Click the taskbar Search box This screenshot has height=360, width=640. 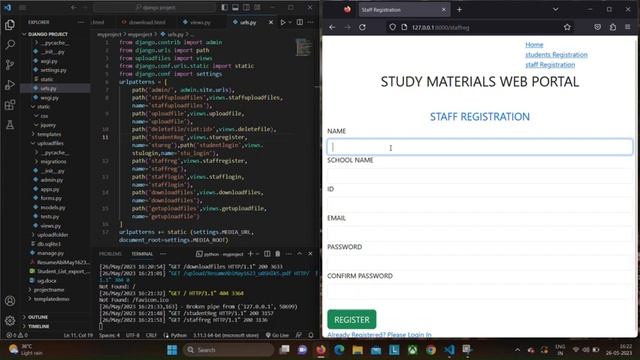click(229, 350)
